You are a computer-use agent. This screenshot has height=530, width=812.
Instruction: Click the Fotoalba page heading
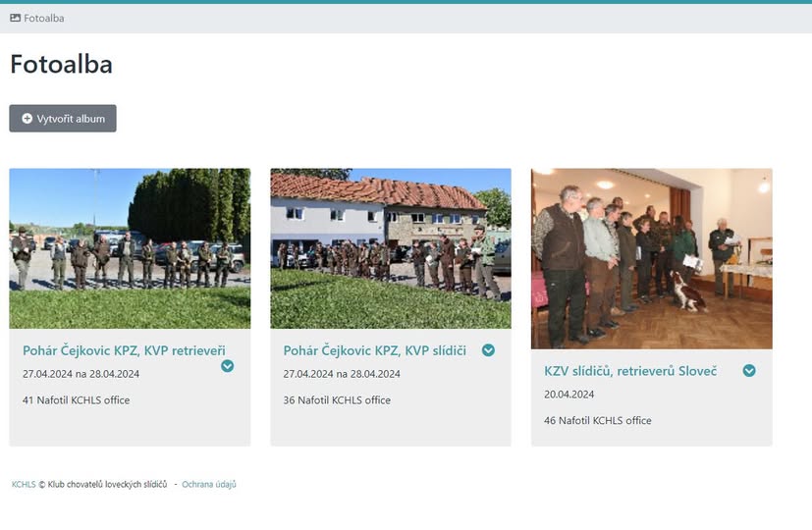coord(61,65)
